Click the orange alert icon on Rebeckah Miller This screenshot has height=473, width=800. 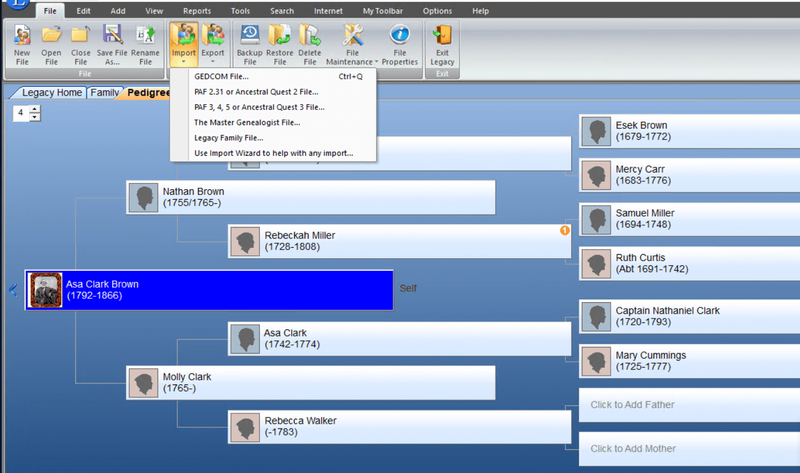[564, 231]
